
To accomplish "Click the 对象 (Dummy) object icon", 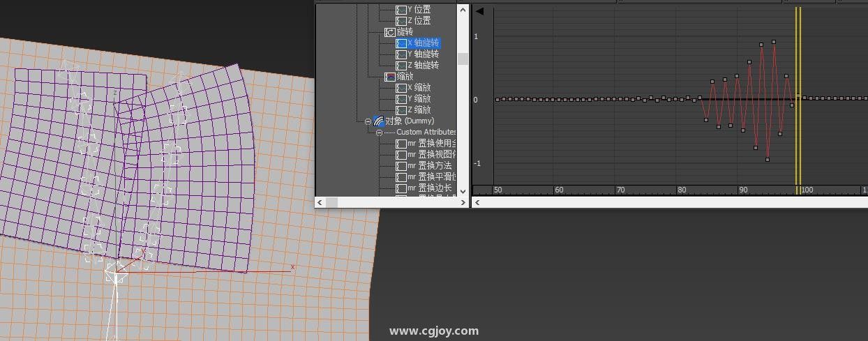I will tap(379, 121).
